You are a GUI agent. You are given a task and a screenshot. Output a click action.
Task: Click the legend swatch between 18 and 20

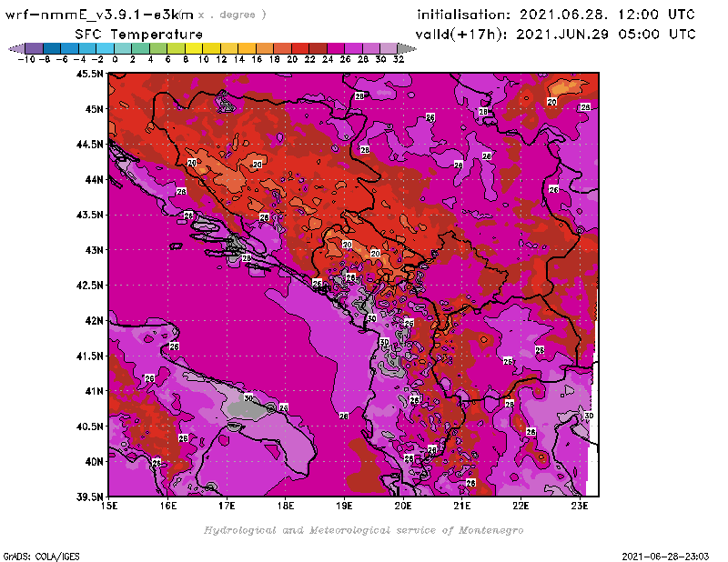click(x=282, y=49)
